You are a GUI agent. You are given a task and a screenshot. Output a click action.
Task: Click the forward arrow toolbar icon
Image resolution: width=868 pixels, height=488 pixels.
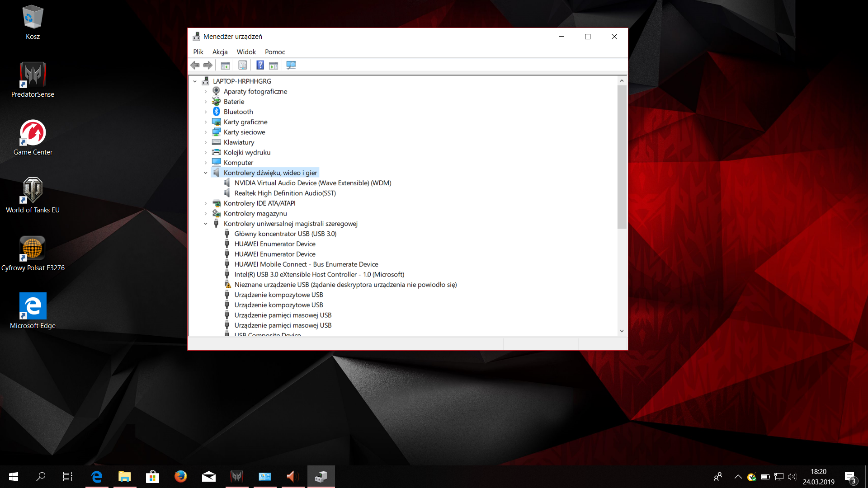pos(208,66)
